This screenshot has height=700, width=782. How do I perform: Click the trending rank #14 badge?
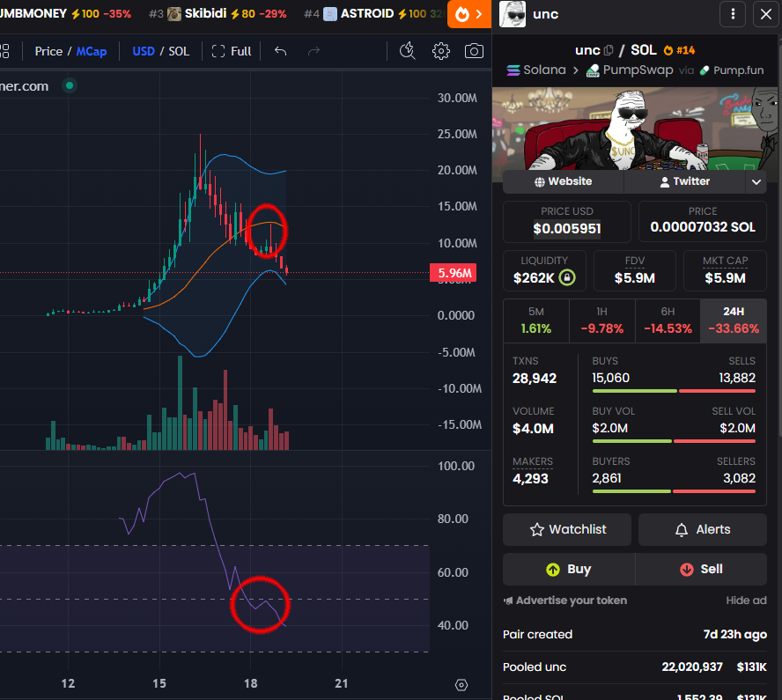coord(679,50)
